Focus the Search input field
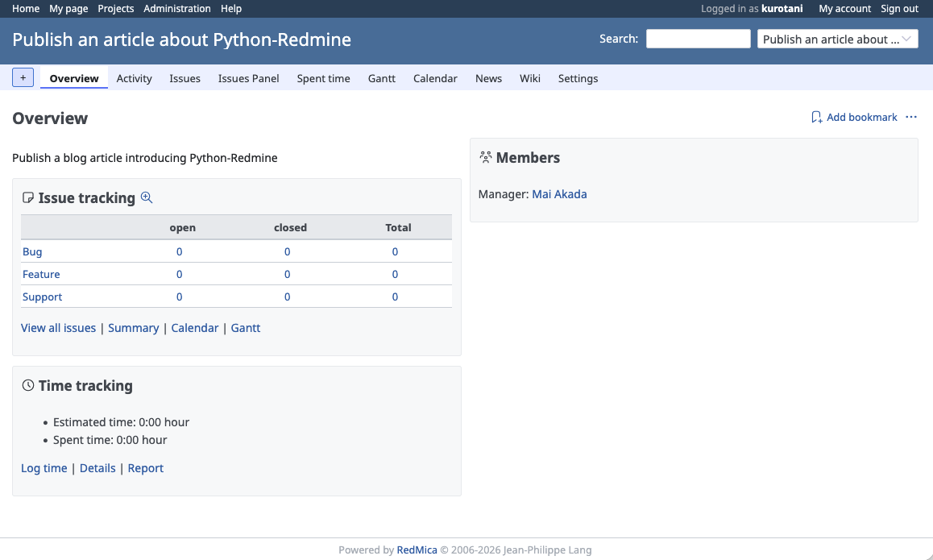The image size is (933, 560). 698,39
